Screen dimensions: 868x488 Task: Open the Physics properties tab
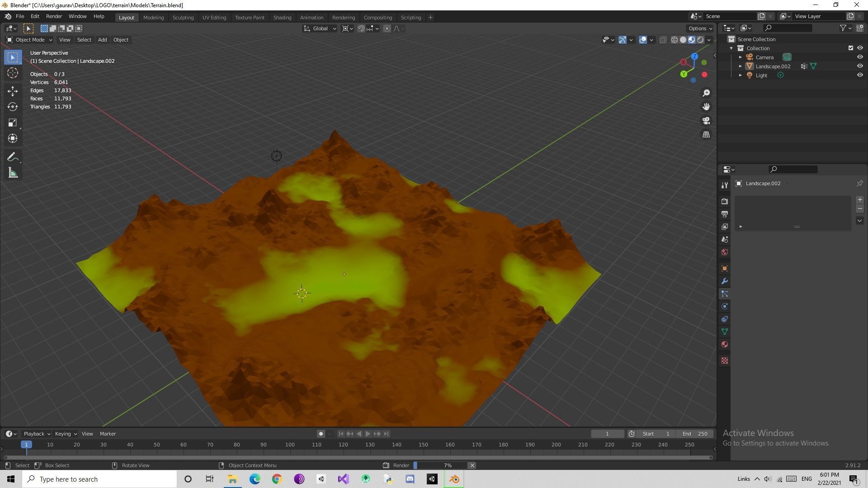pyautogui.click(x=725, y=306)
